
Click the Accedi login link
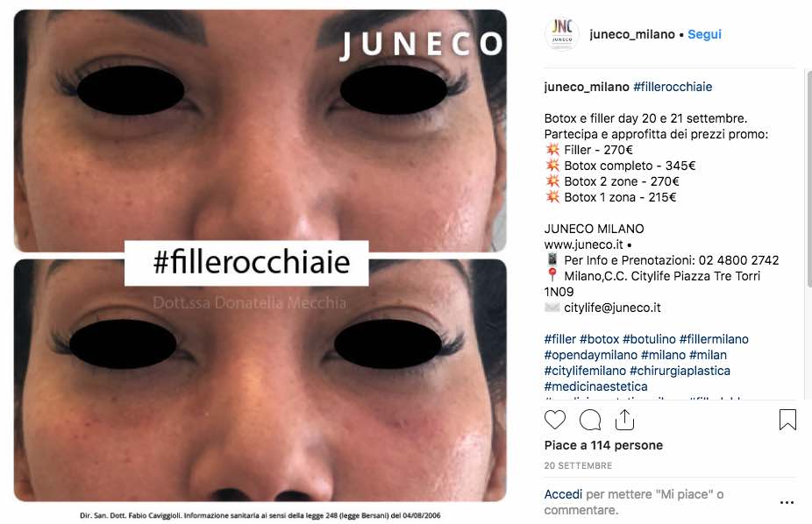tap(563, 494)
